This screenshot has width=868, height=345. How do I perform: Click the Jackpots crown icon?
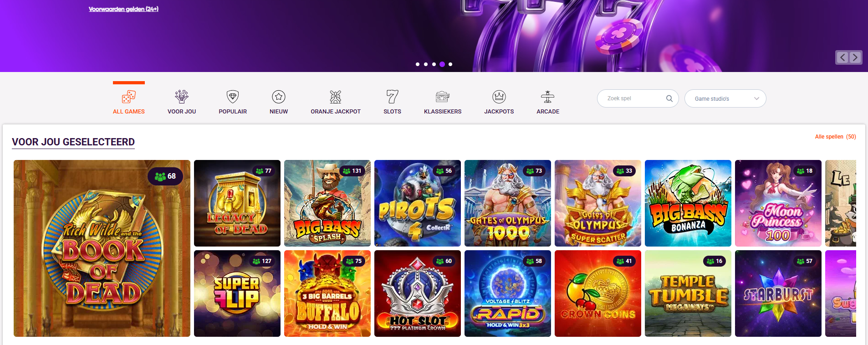[499, 97]
